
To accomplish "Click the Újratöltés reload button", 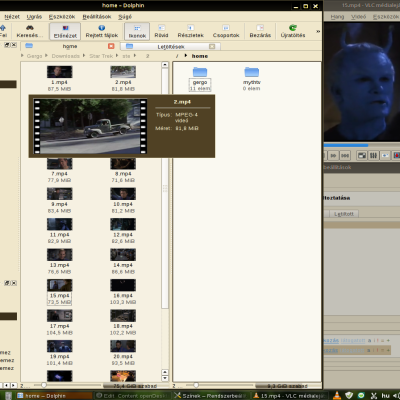I will point(293,31).
